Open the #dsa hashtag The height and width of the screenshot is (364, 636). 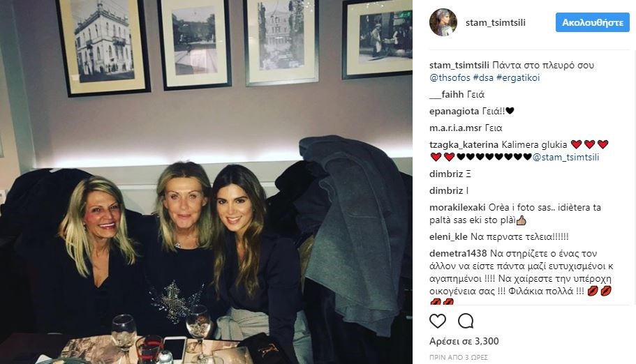tap(483, 78)
